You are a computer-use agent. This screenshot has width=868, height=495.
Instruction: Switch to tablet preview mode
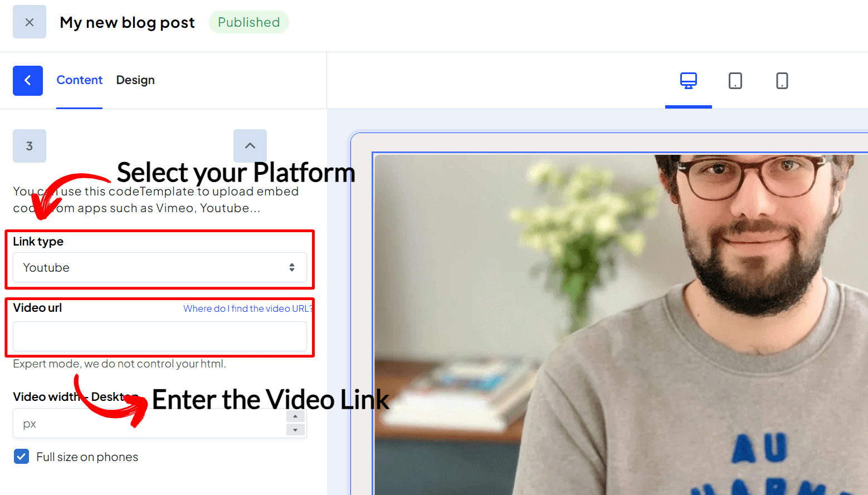(735, 80)
